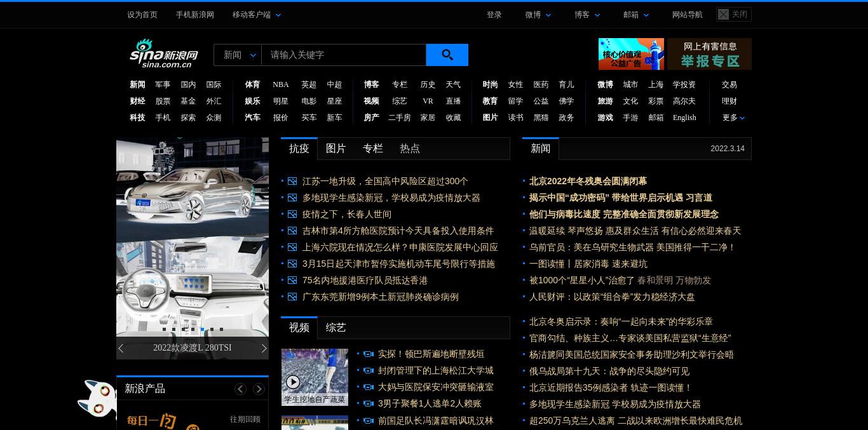Click video icon beside 大妈与医院保安冲突砸输液室
This screenshot has width=868, height=430.
point(368,387)
